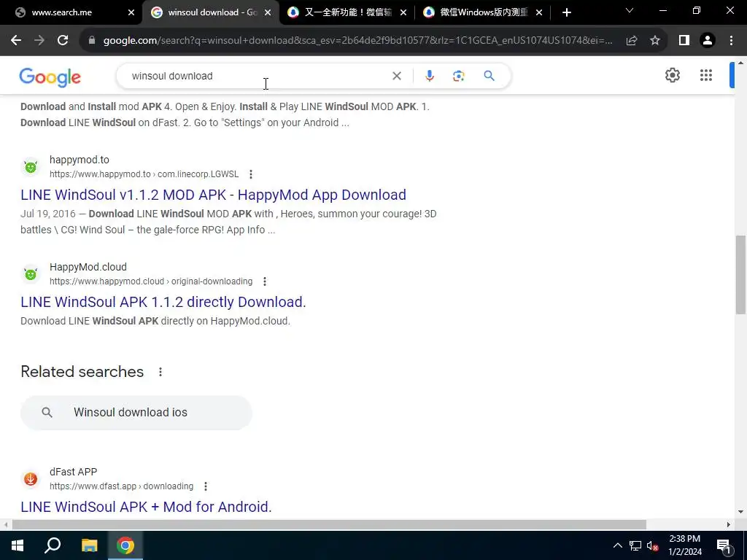
Task: Start search by voice microphone
Action: point(429,76)
